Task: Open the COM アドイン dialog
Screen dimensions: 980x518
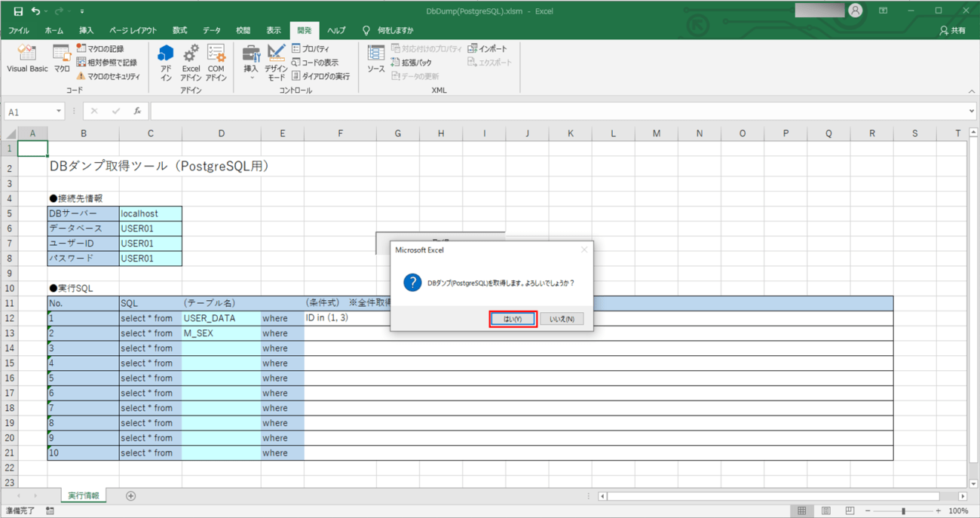Action: tap(216, 62)
